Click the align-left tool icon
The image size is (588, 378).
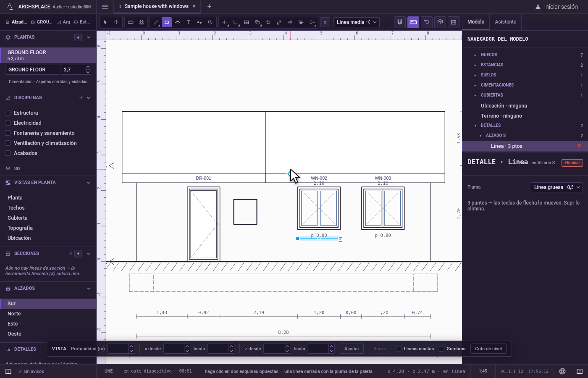click(x=301, y=22)
